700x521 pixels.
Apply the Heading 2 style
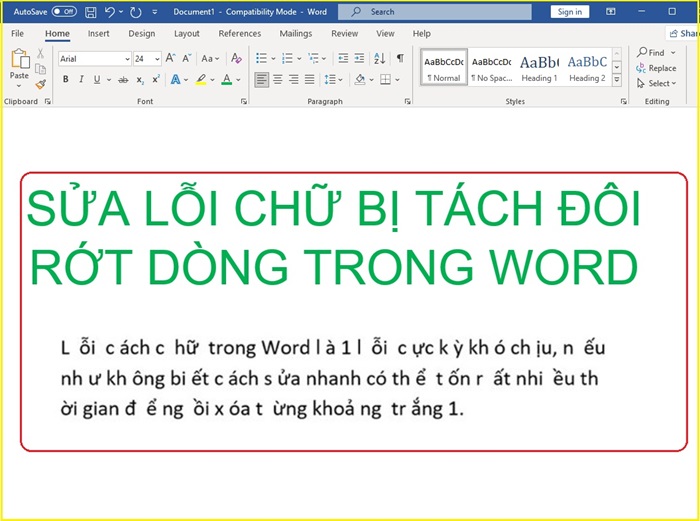point(587,67)
